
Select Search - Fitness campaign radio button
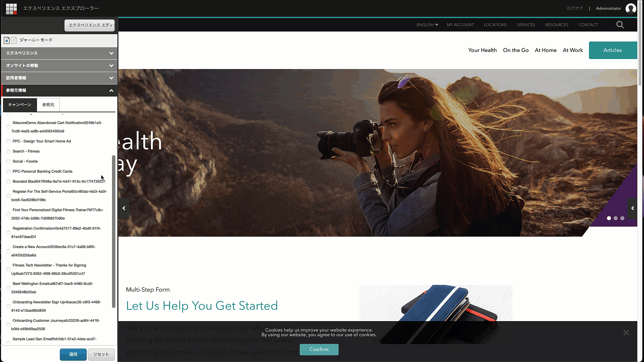pyautogui.click(x=8, y=151)
